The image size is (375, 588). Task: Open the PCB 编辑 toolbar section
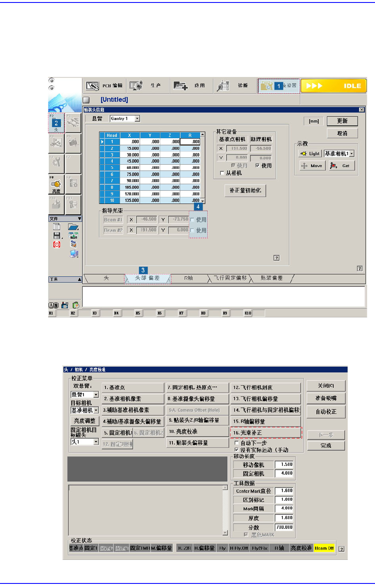(x=104, y=86)
